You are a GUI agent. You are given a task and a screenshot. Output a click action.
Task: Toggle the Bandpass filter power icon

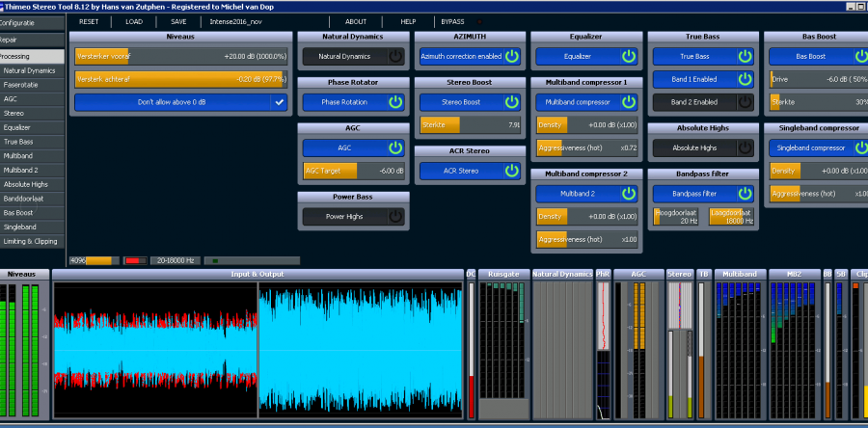click(746, 194)
